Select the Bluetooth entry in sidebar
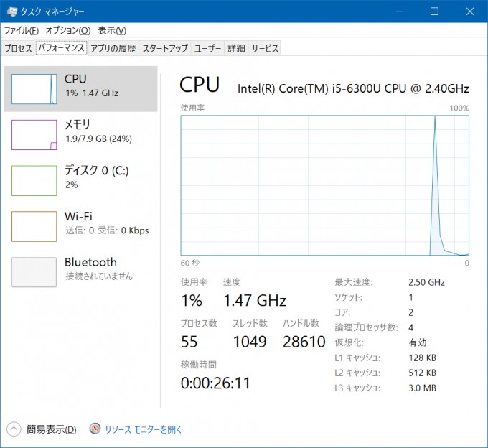 click(x=80, y=272)
